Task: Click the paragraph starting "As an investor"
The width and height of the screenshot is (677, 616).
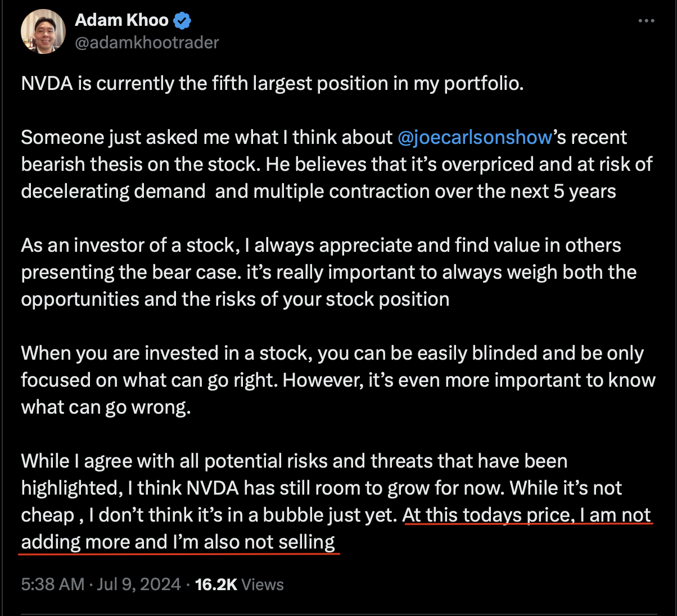Action: (x=329, y=273)
